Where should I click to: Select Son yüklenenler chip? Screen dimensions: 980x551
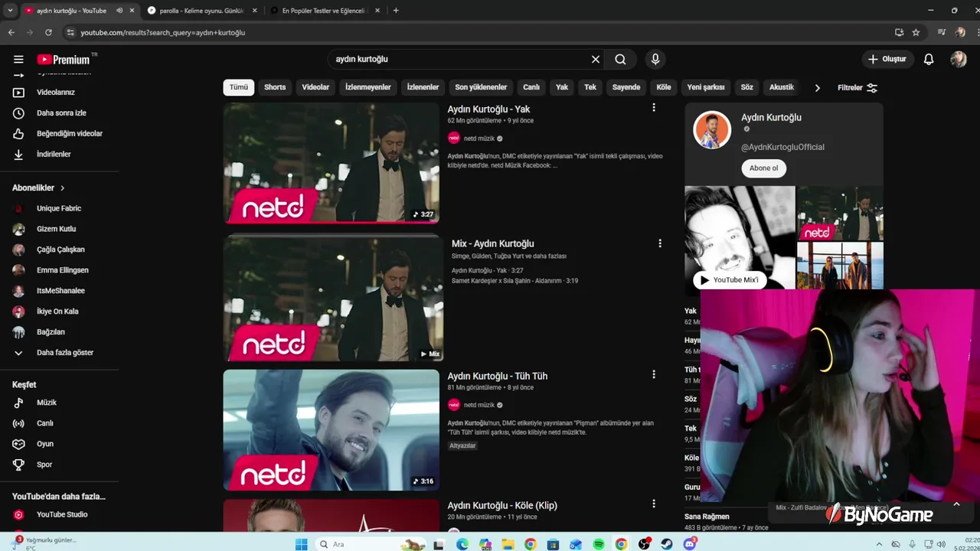coord(481,87)
